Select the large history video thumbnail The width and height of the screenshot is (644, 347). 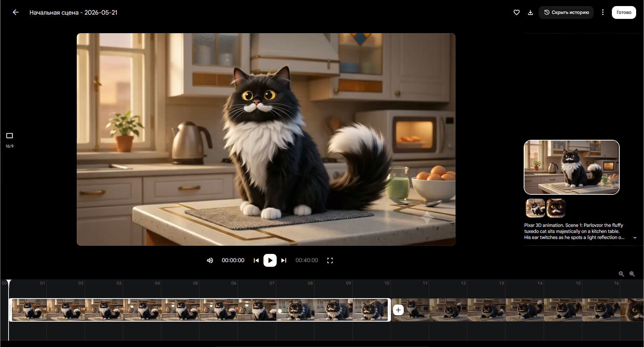click(x=572, y=167)
